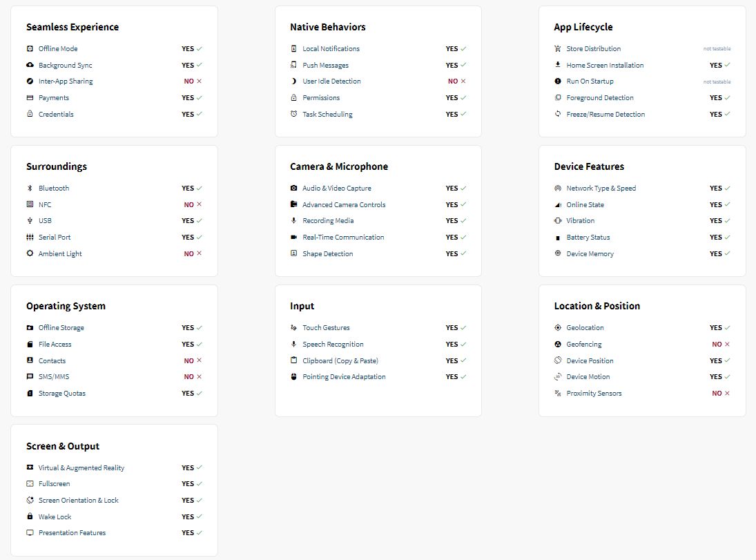Click the Geolocation icon
This screenshot has height=560, width=756.
(558, 328)
